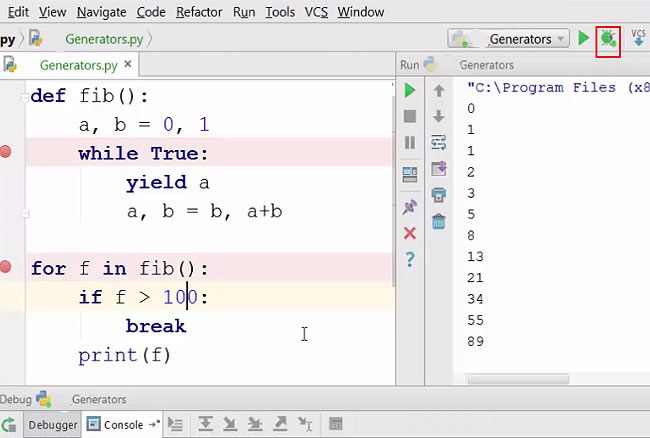Select Generators tab in Debug panel
The height and width of the screenshot is (438, 650).
click(x=99, y=399)
